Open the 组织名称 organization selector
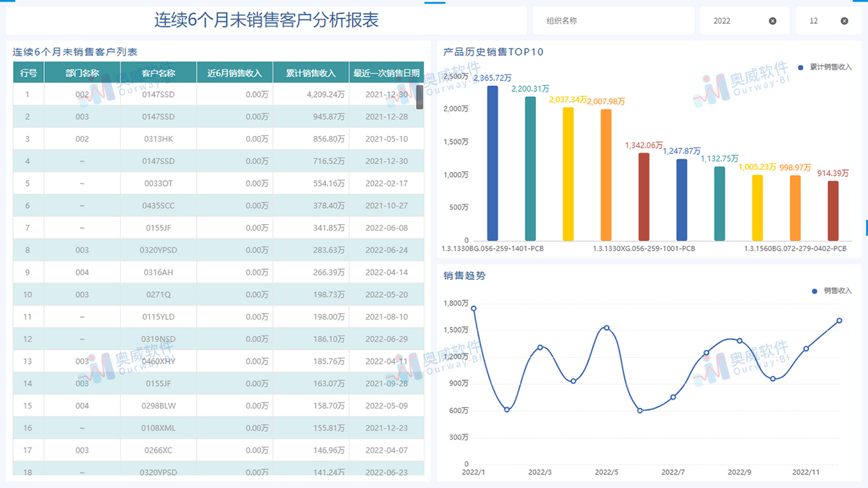Screen dimensions: 868x488 (x=613, y=20)
